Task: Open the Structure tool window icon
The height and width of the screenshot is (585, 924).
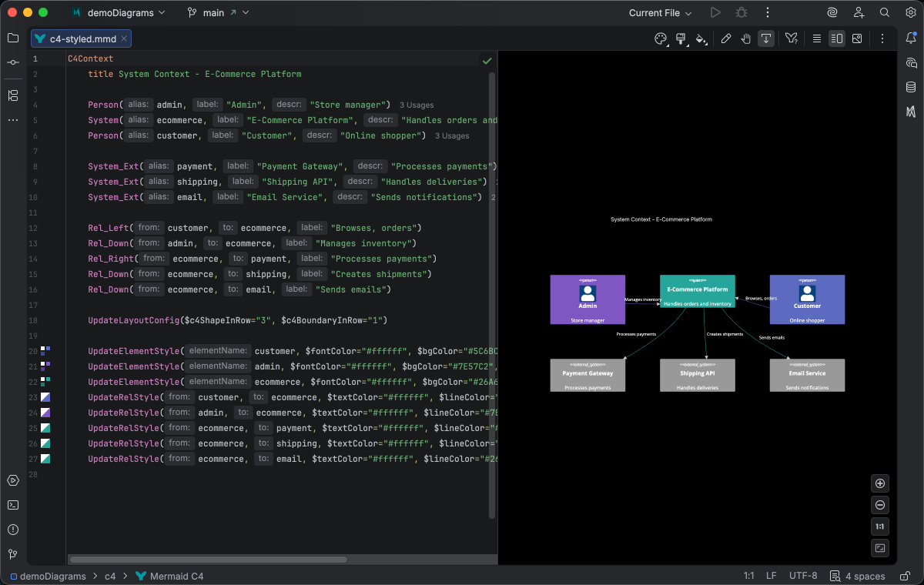Action: [x=13, y=95]
